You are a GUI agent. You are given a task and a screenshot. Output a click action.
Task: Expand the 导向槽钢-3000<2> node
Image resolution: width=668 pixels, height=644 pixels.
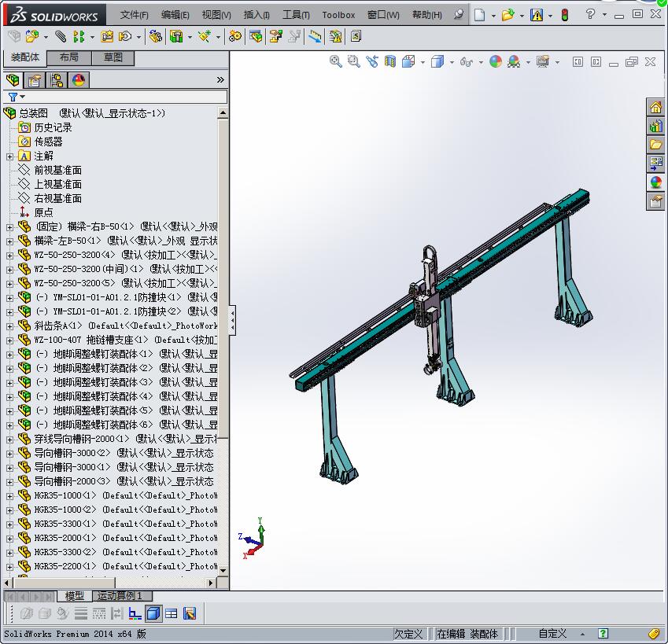click(x=9, y=454)
